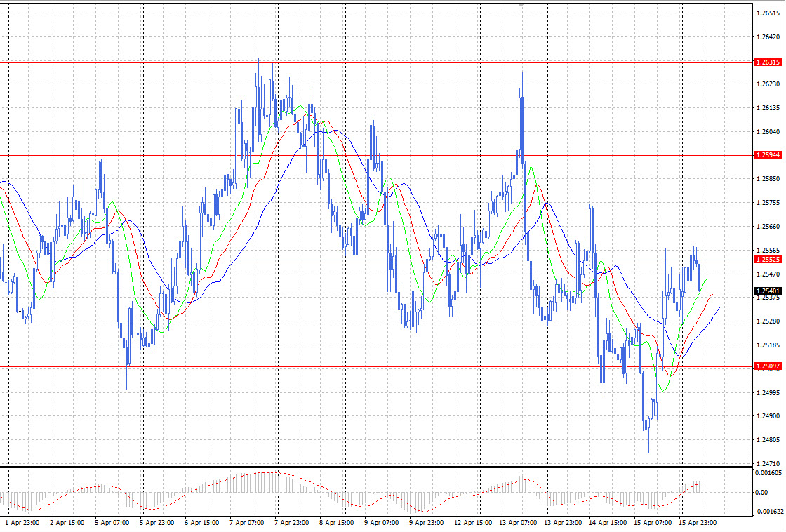Click the 1.25470 price axis label
This screenshot has width=786, height=532.
click(x=768, y=274)
